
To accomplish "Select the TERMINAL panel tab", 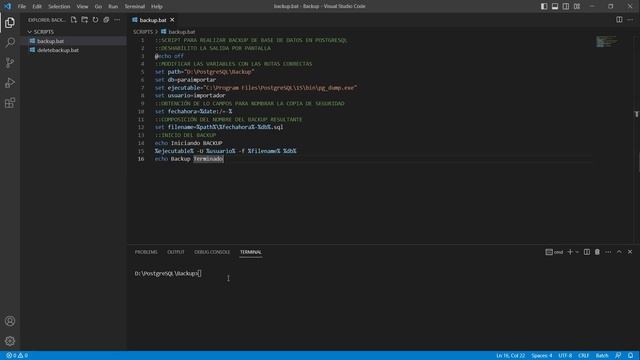I will point(251,252).
